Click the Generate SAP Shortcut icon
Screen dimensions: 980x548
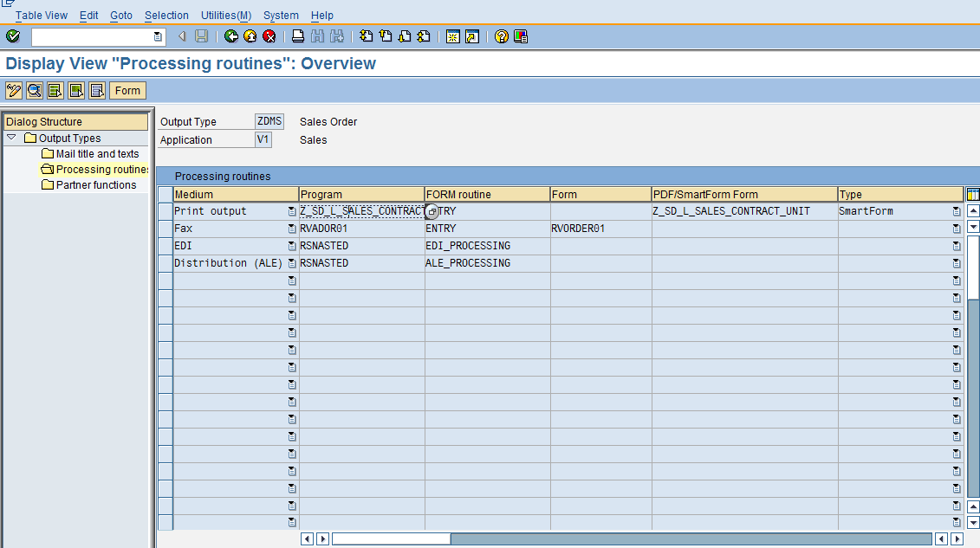click(x=471, y=36)
